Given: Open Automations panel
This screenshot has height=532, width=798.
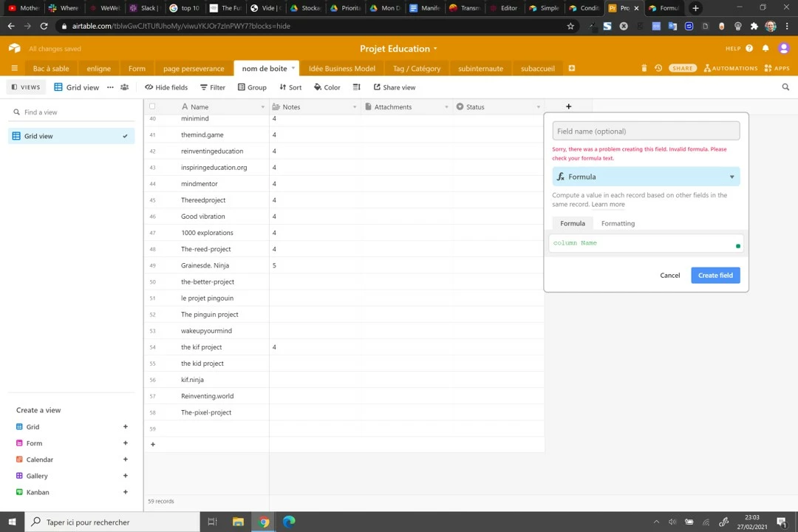Looking at the screenshot, I should pyautogui.click(x=730, y=68).
